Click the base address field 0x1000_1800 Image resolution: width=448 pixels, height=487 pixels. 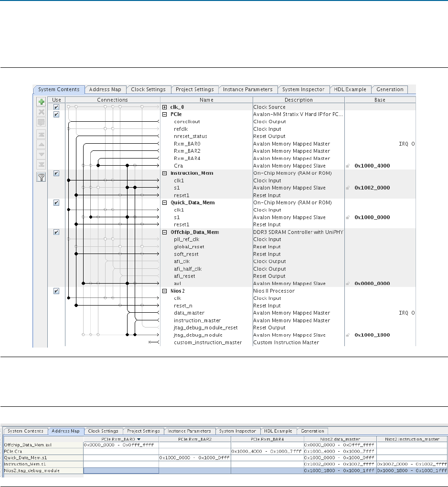coord(372,335)
